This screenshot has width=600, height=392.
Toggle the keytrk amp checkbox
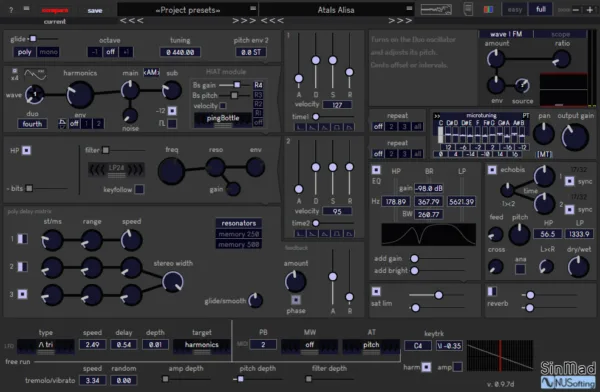tap(457, 367)
